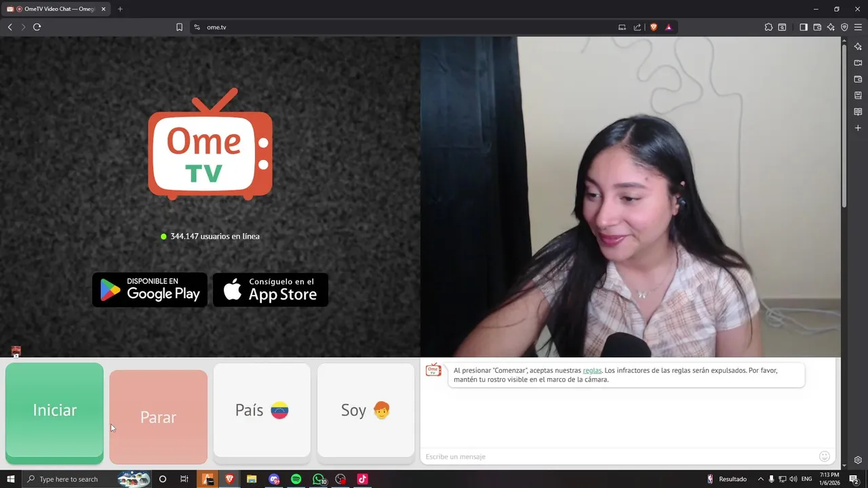Open the Reading List icon in the sidebar
The height and width of the screenshot is (488, 868).
pos(858,111)
